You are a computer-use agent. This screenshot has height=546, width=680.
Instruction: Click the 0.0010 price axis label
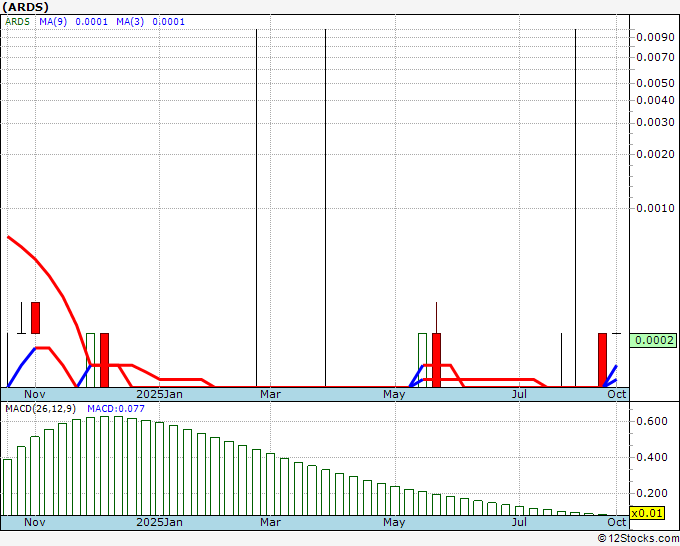(654, 209)
